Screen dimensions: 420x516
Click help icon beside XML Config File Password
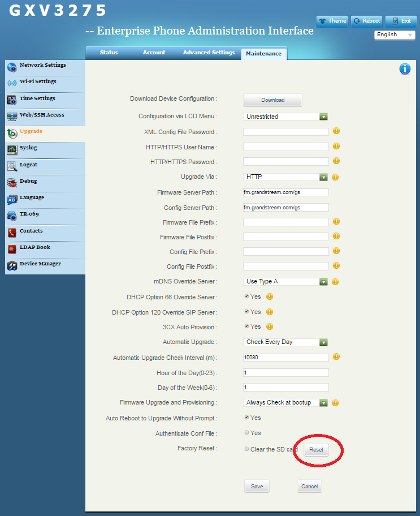click(x=336, y=131)
